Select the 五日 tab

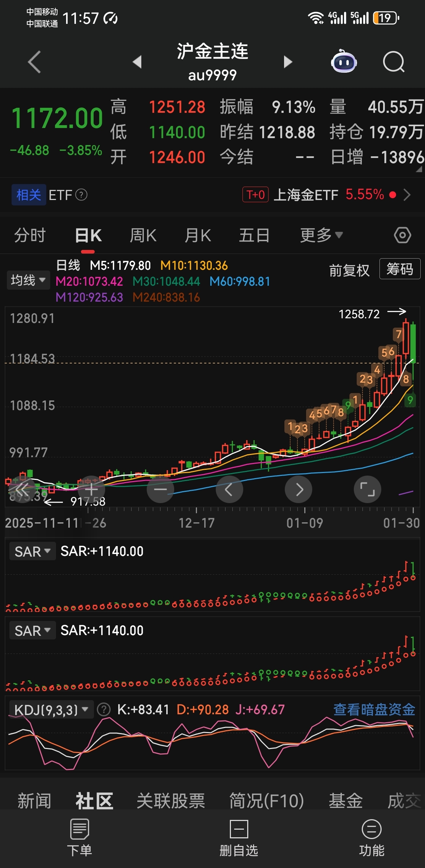pyautogui.click(x=254, y=235)
